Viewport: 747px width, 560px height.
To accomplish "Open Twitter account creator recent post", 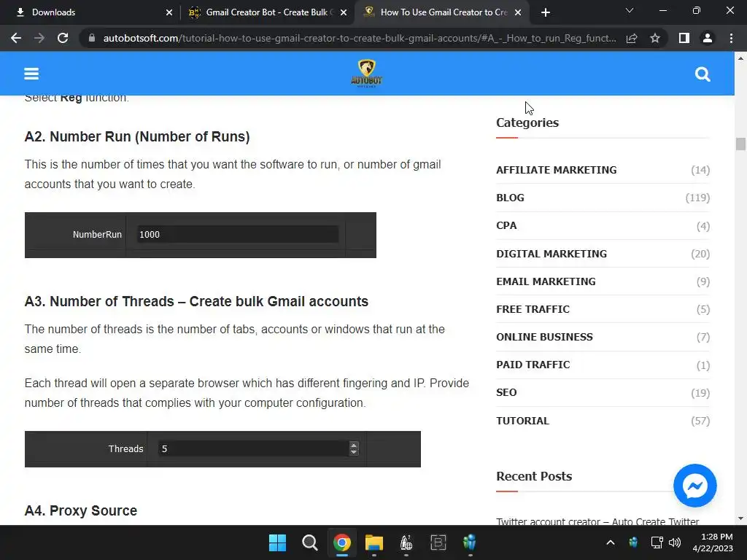I will point(597,521).
